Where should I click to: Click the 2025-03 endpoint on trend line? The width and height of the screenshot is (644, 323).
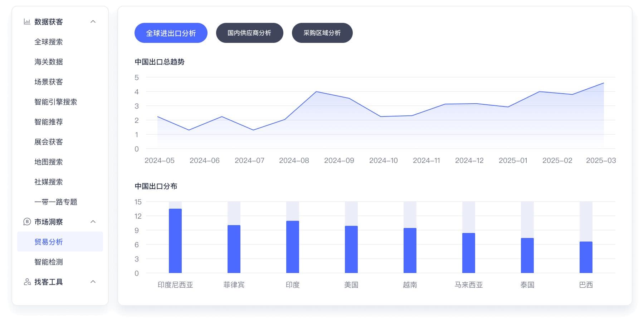tap(604, 83)
